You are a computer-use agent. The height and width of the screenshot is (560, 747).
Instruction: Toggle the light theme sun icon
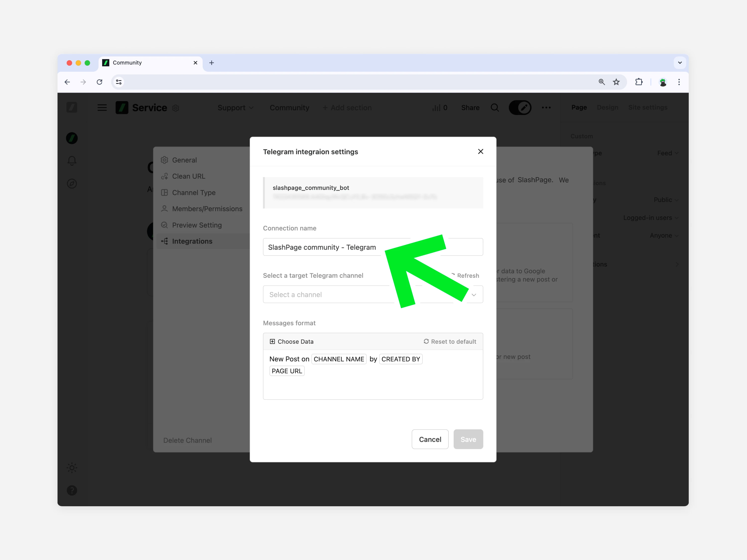[72, 467]
